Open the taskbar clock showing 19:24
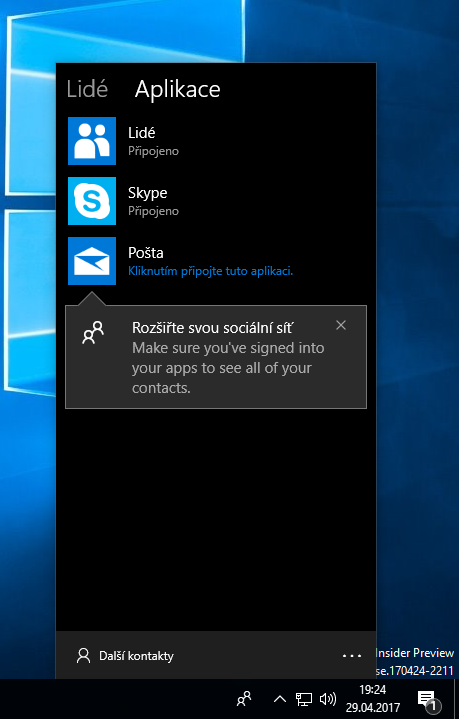459x719 pixels. pyautogui.click(x=372, y=699)
